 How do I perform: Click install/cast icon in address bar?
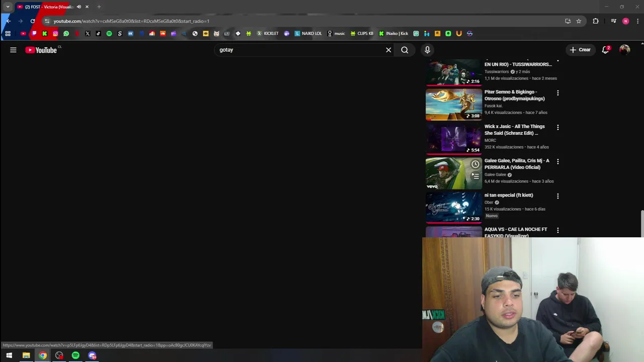click(568, 21)
